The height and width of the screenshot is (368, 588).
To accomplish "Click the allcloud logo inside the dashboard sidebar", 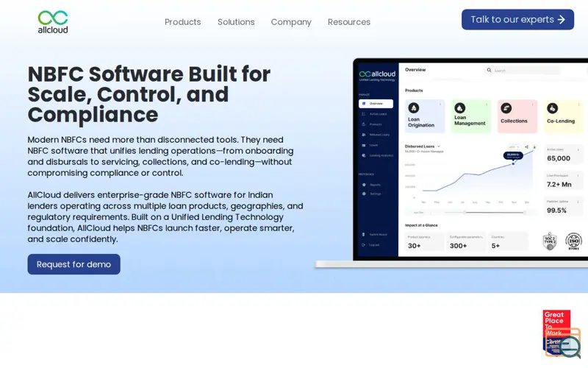I will coord(377,75).
